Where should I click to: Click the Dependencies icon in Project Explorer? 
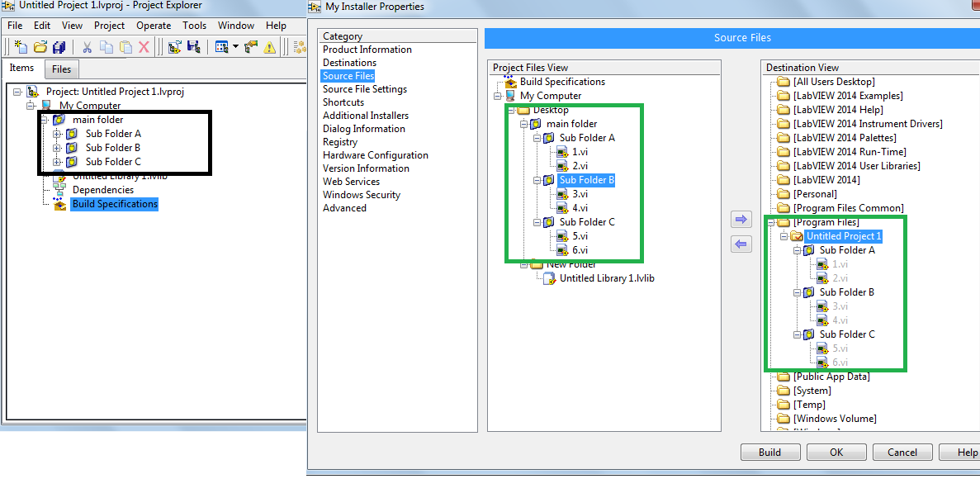coord(60,190)
